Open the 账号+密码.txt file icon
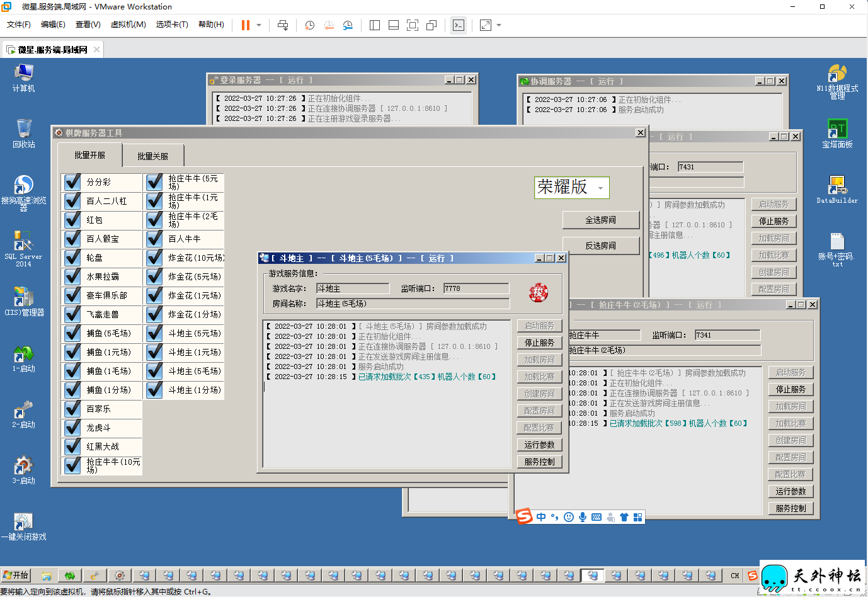 click(x=837, y=249)
